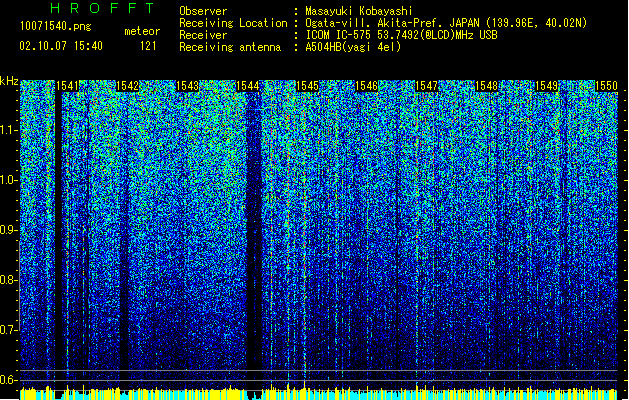Viewport: 629px width, 400px height.
Task: Click the name Masayuki Kobayashi
Action: pos(359,11)
